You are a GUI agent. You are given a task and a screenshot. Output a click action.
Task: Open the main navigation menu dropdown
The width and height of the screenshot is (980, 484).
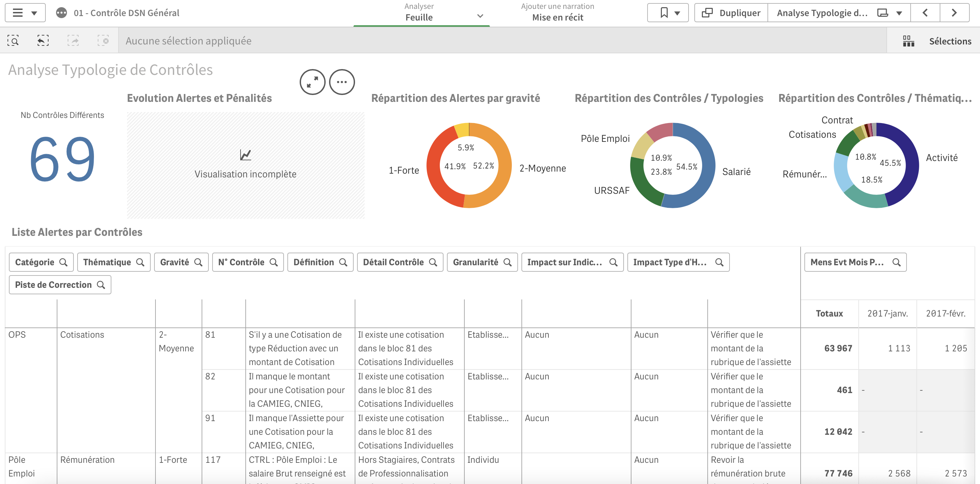click(x=25, y=13)
